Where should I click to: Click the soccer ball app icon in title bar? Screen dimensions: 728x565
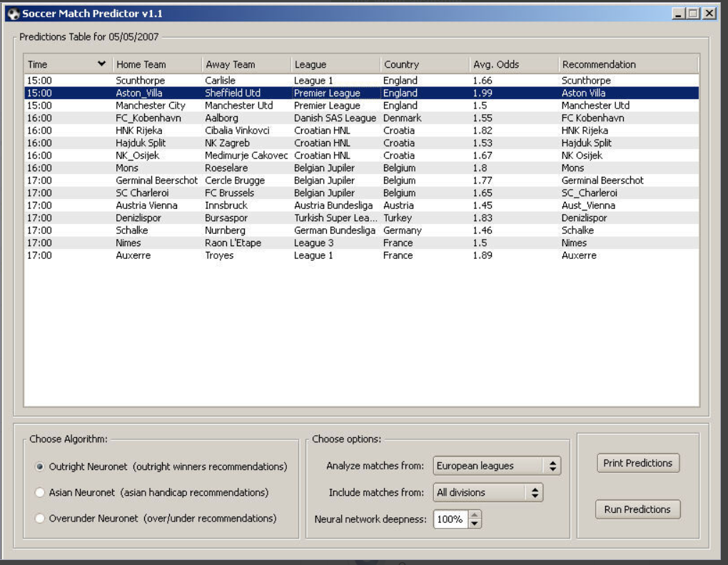point(12,14)
